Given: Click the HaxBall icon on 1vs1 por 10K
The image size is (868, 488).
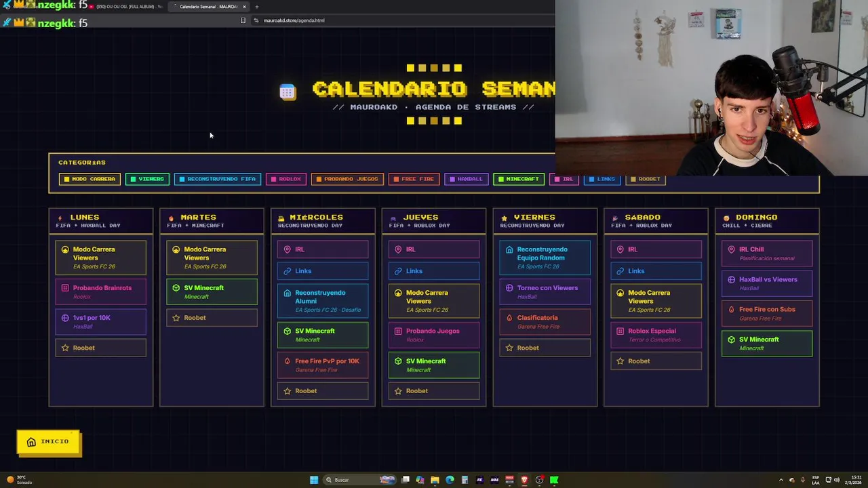Looking at the screenshot, I should 65,318.
